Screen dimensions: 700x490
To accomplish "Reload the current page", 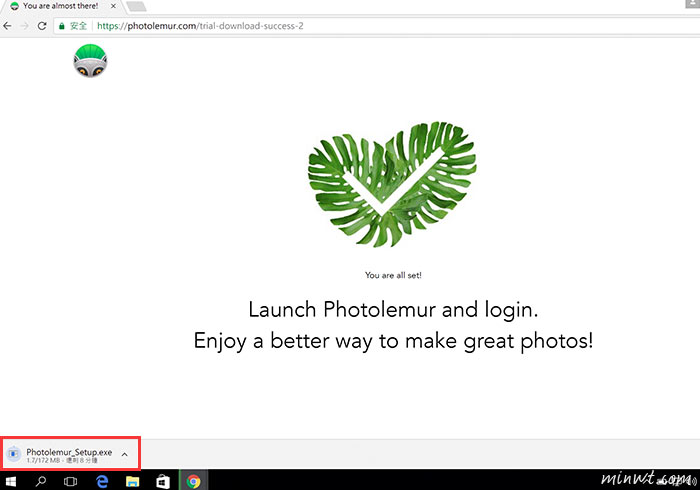I will pyautogui.click(x=42, y=26).
